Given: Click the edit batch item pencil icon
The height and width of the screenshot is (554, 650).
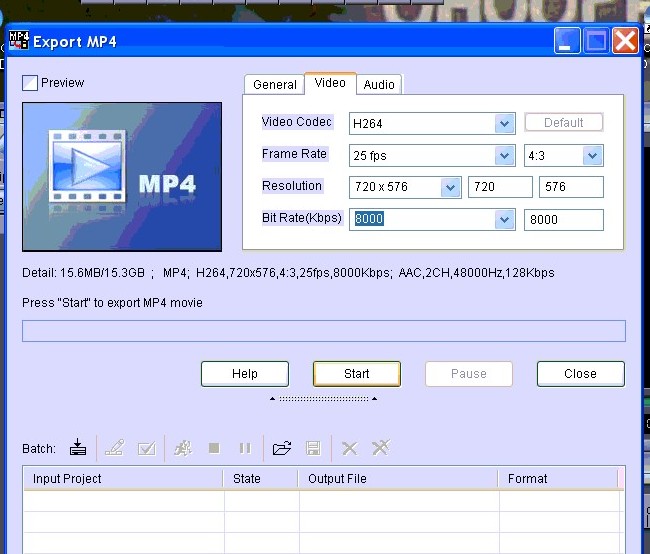Looking at the screenshot, I should [115, 448].
